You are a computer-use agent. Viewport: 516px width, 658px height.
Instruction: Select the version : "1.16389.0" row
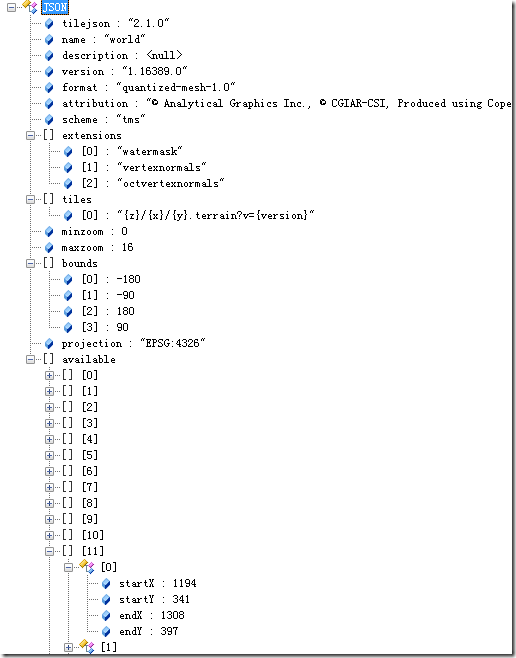pos(125,71)
